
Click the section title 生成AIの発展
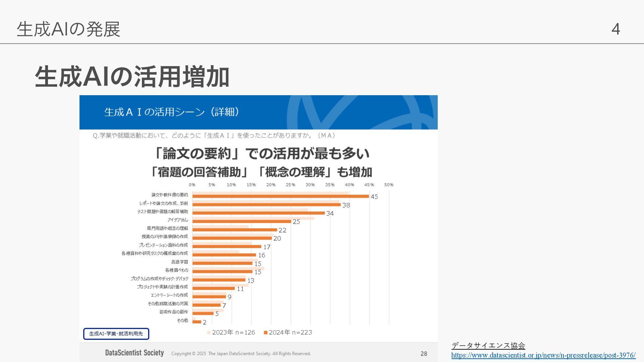tap(68, 29)
